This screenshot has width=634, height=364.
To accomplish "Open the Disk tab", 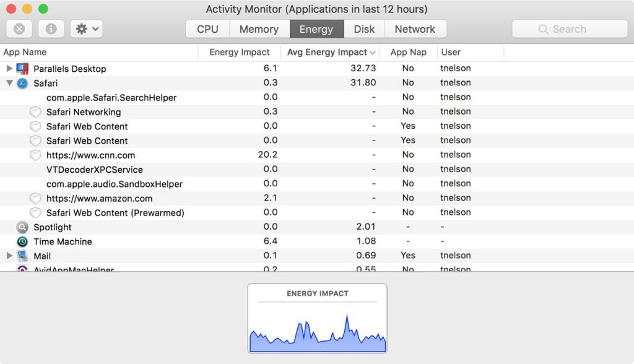I will pos(364,29).
